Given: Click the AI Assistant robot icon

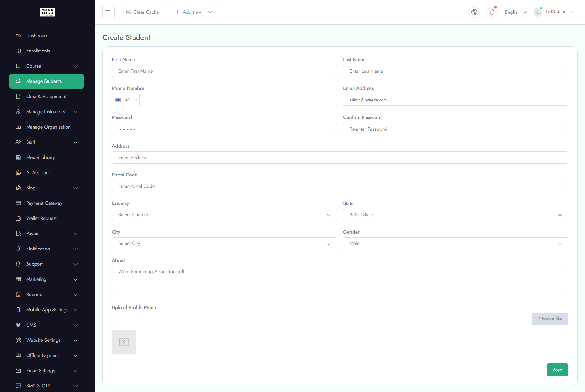Looking at the screenshot, I should tap(18, 173).
